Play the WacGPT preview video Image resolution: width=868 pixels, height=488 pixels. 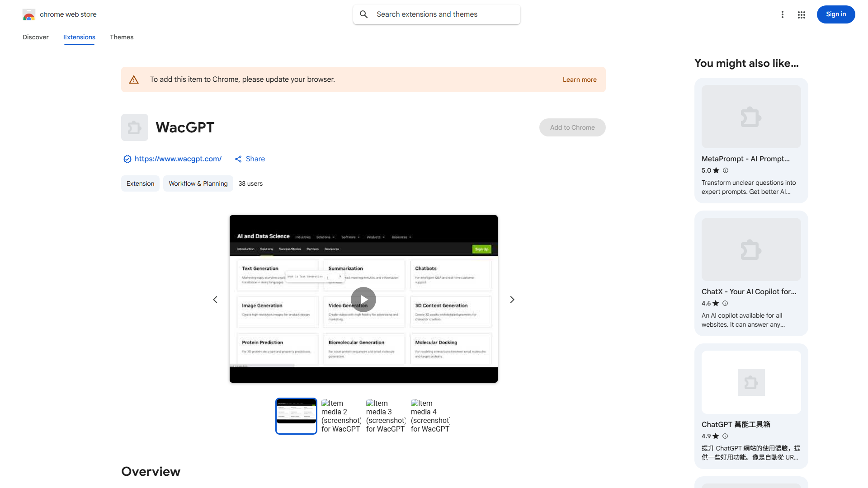[363, 300]
